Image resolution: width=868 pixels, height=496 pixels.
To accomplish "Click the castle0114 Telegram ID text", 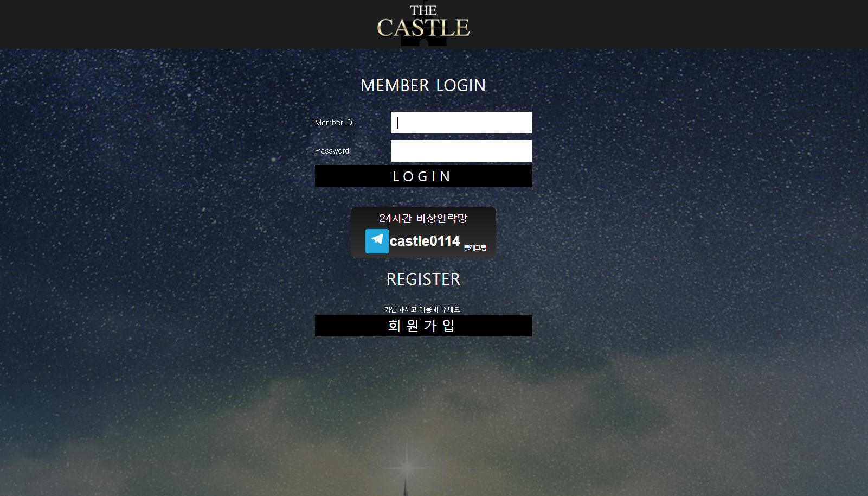I will click(x=425, y=241).
